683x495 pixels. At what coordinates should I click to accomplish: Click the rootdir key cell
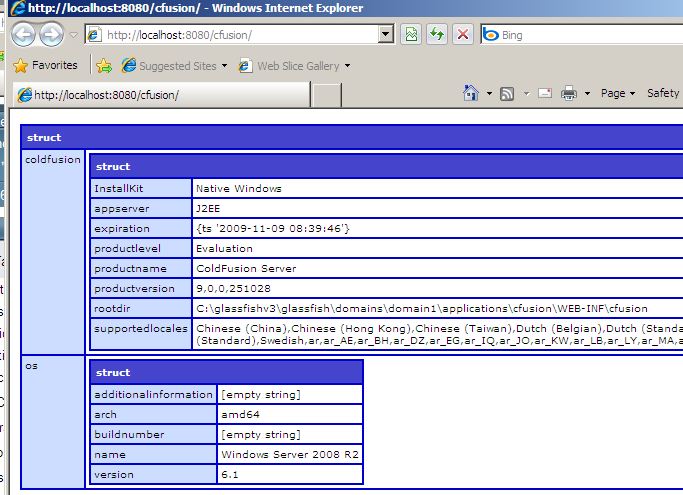pyautogui.click(x=141, y=309)
